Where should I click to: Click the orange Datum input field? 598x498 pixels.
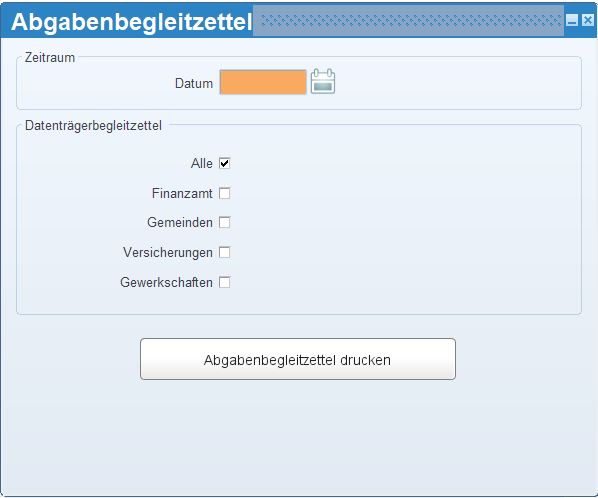[263, 82]
